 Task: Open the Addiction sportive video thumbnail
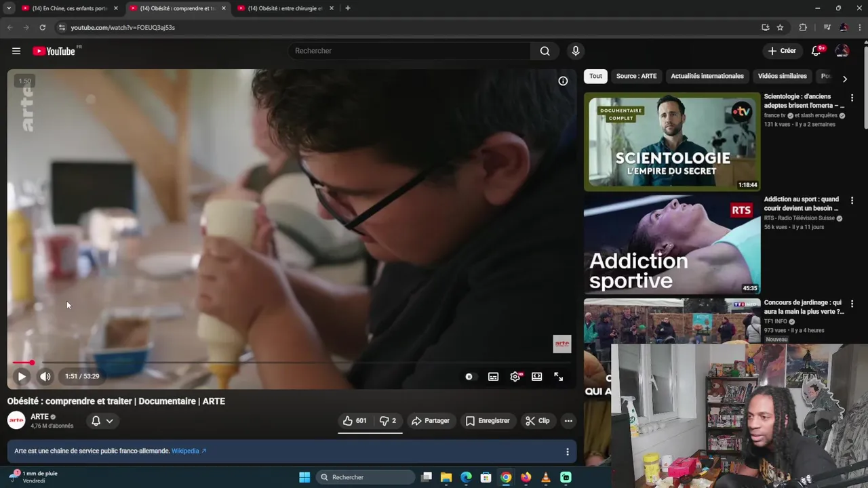pos(672,245)
